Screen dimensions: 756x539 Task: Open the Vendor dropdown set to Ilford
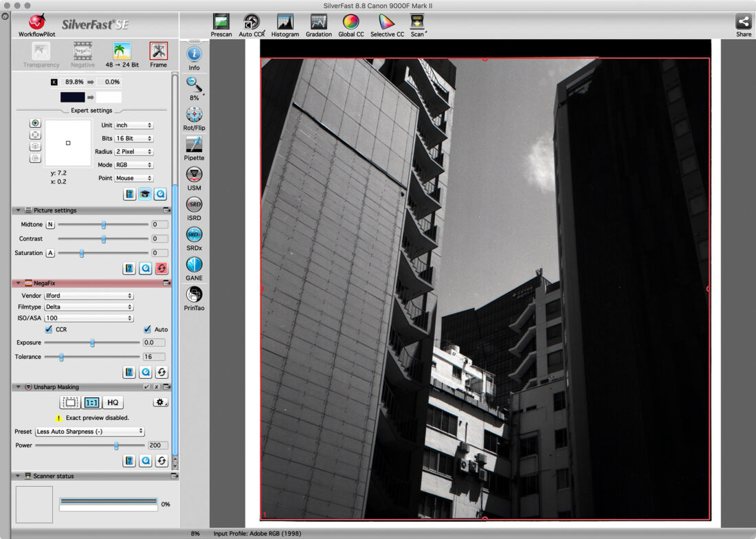tap(88, 296)
